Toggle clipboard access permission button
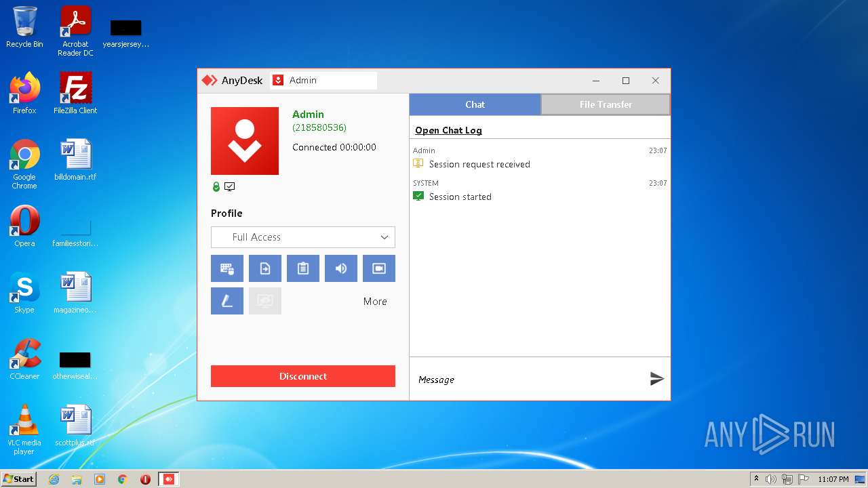The height and width of the screenshot is (488, 868). pyautogui.click(x=303, y=268)
